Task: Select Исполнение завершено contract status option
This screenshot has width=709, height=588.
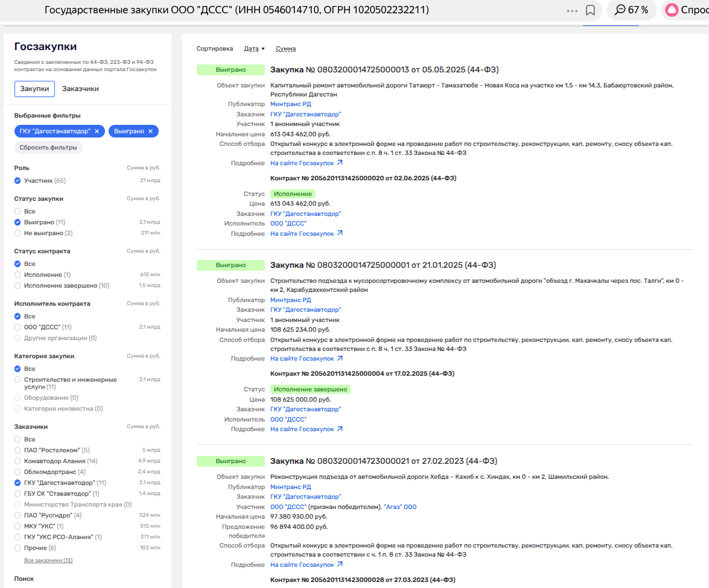Action: click(x=18, y=286)
